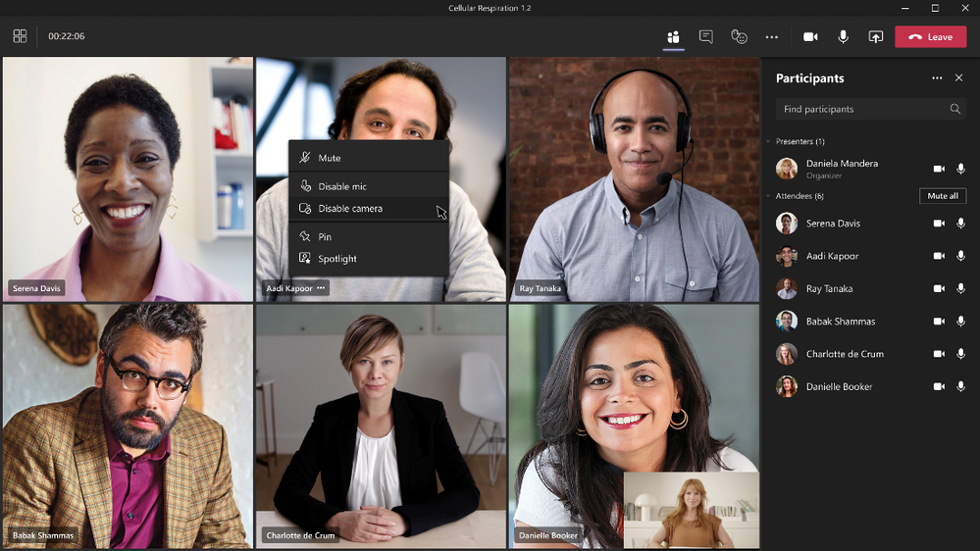Click Danielle Booker's mic icon in list

point(960,386)
